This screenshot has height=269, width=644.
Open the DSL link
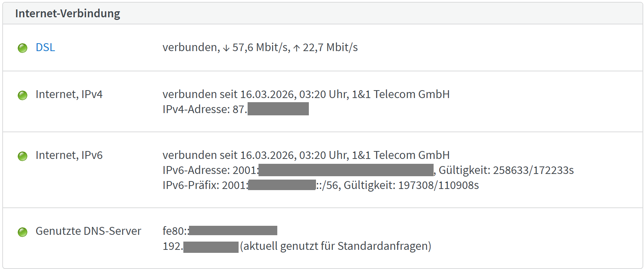[45, 47]
